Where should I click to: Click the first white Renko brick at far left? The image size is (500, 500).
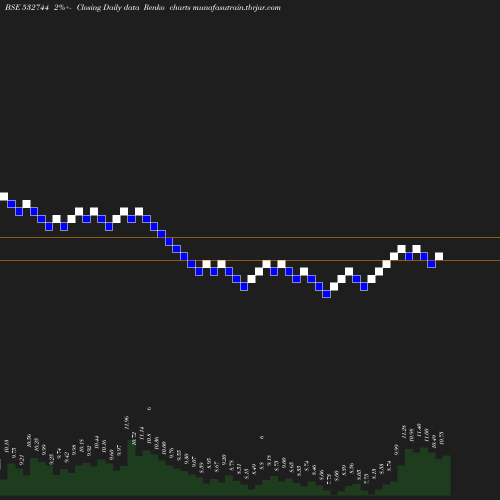coord(4,196)
